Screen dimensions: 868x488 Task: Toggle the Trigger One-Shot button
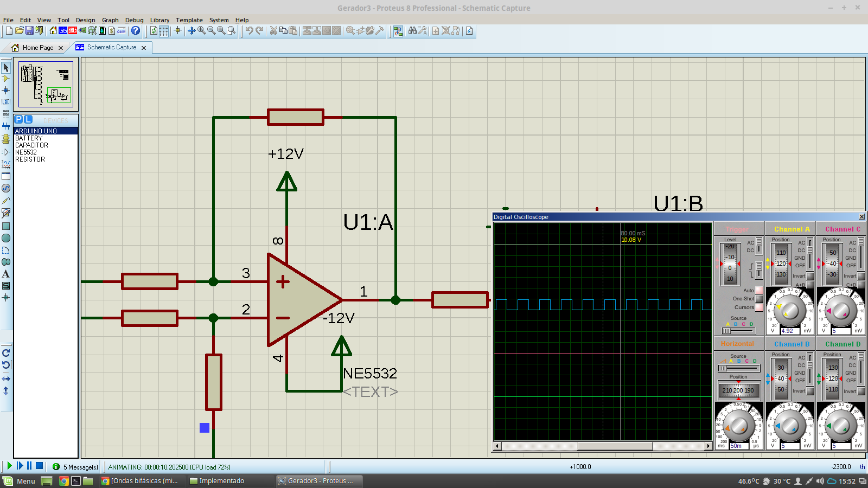pyautogui.click(x=759, y=299)
